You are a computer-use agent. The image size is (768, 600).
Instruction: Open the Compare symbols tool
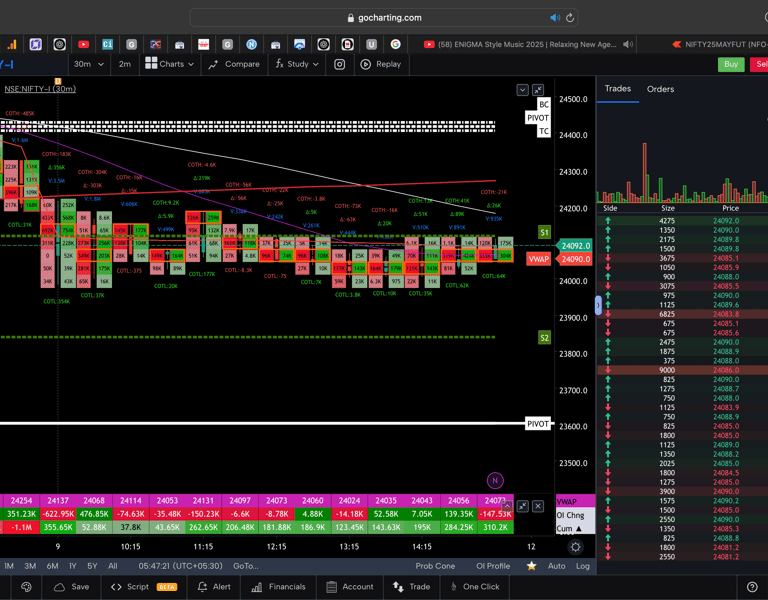click(234, 64)
